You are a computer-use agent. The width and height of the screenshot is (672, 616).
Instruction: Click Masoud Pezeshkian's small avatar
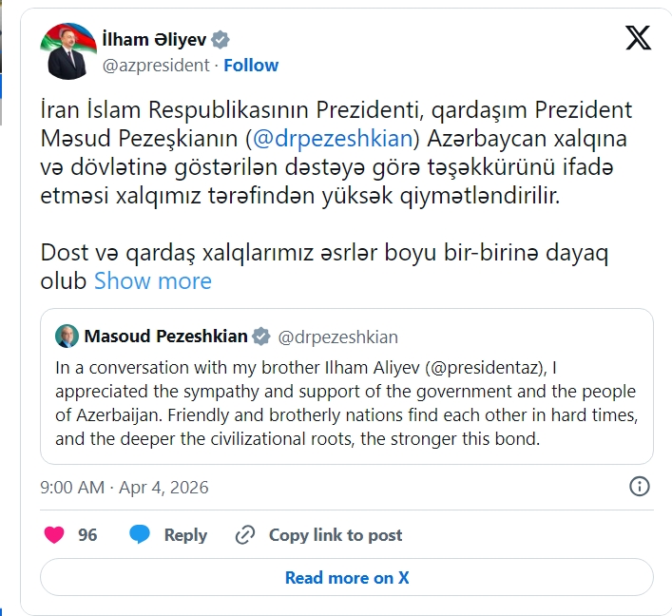coord(67,337)
